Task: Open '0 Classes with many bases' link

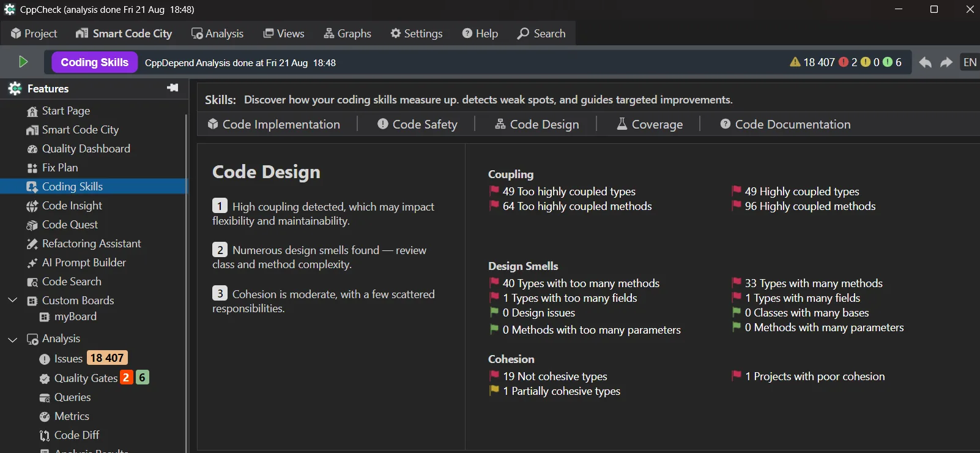Action: click(807, 313)
